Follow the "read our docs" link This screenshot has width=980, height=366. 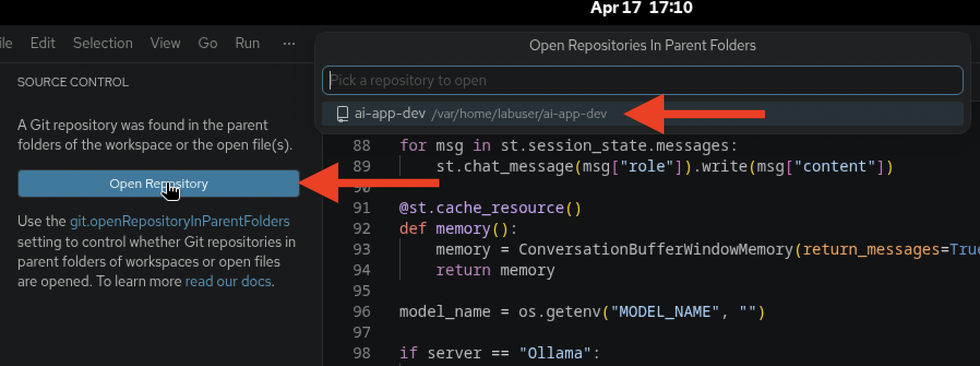(229, 281)
